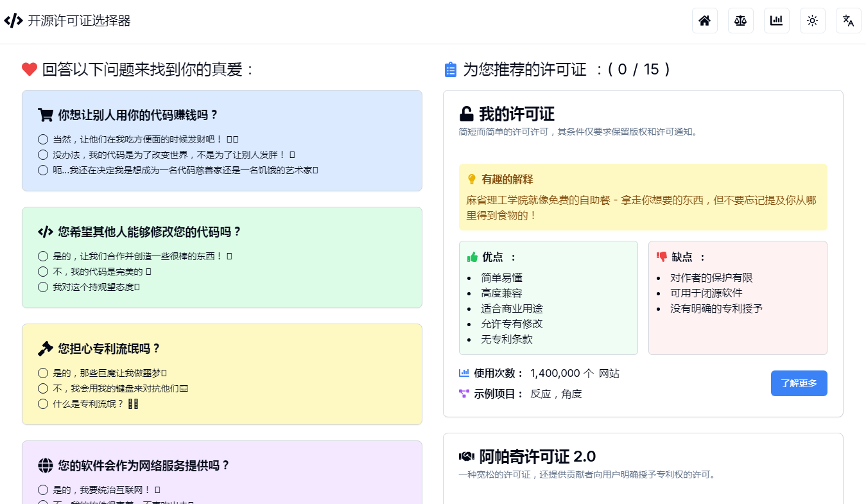Click the 我的许可证 card heading
Image resolution: width=866 pixels, height=504 pixels.
(516, 114)
